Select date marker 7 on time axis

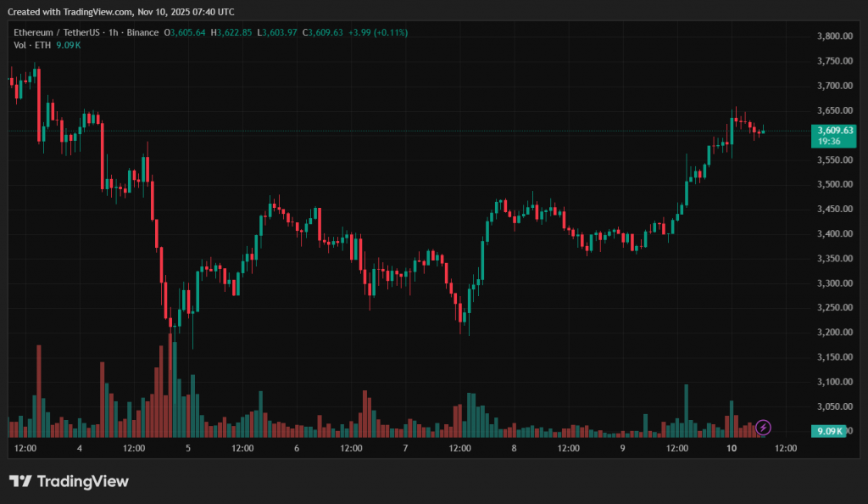pyautogui.click(x=405, y=448)
